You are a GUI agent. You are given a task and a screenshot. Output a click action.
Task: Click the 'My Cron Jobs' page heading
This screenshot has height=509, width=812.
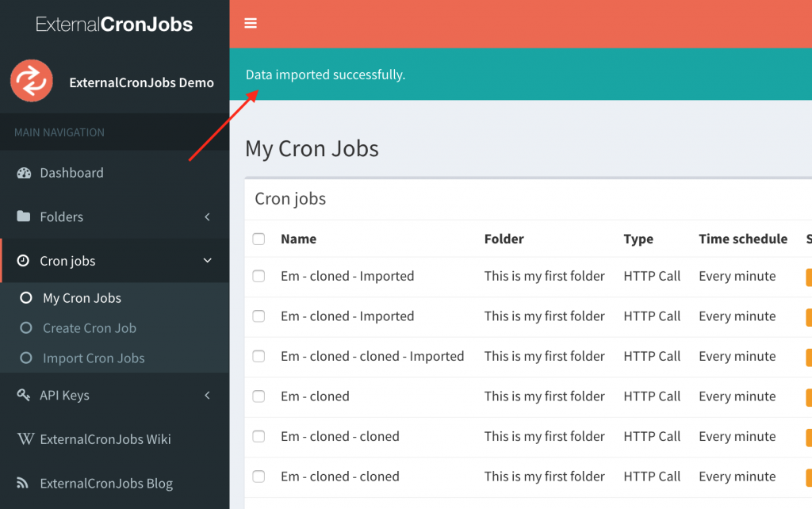pyautogui.click(x=312, y=148)
